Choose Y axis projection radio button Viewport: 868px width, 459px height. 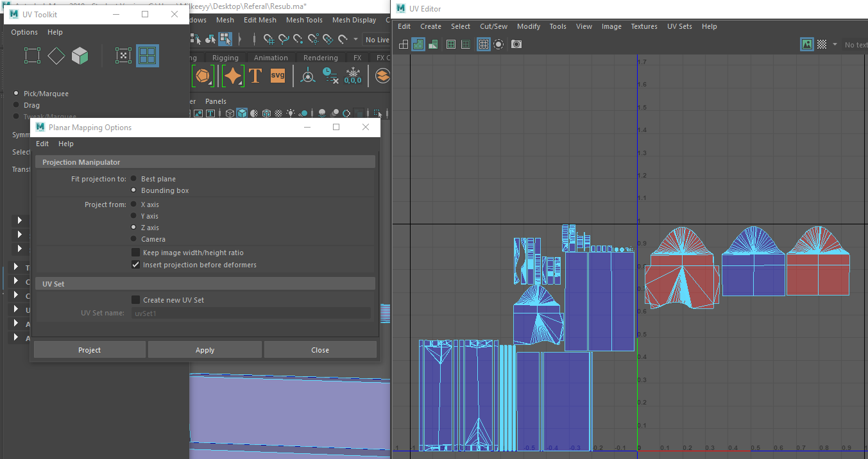pyautogui.click(x=133, y=216)
